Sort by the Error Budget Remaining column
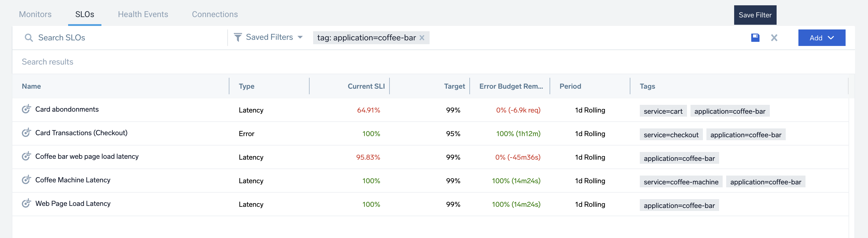 [510, 86]
